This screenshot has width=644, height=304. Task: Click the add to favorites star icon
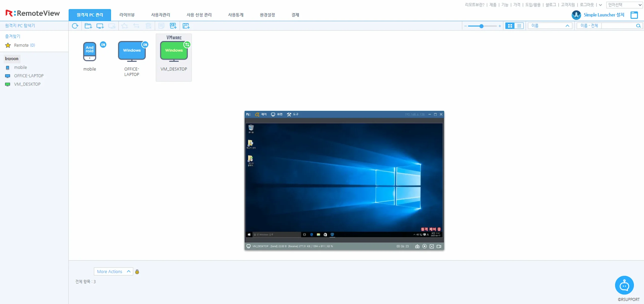tap(125, 26)
